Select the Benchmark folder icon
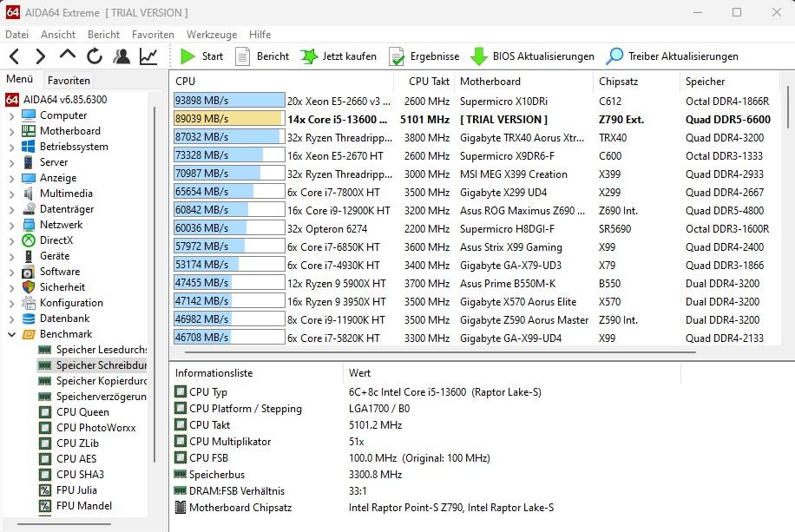Image resolution: width=795 pixels, height=532 pixels. 29,334
